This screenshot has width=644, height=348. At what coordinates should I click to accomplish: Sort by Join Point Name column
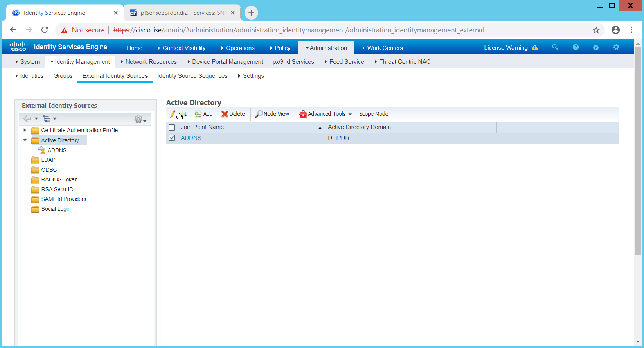pyautogui.click(x=251, y=127)
